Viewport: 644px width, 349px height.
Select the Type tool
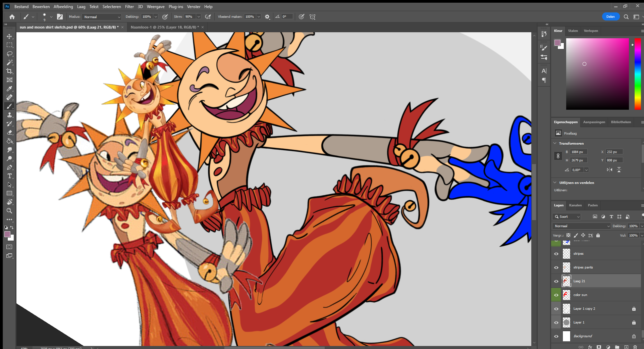pos(9,176)
